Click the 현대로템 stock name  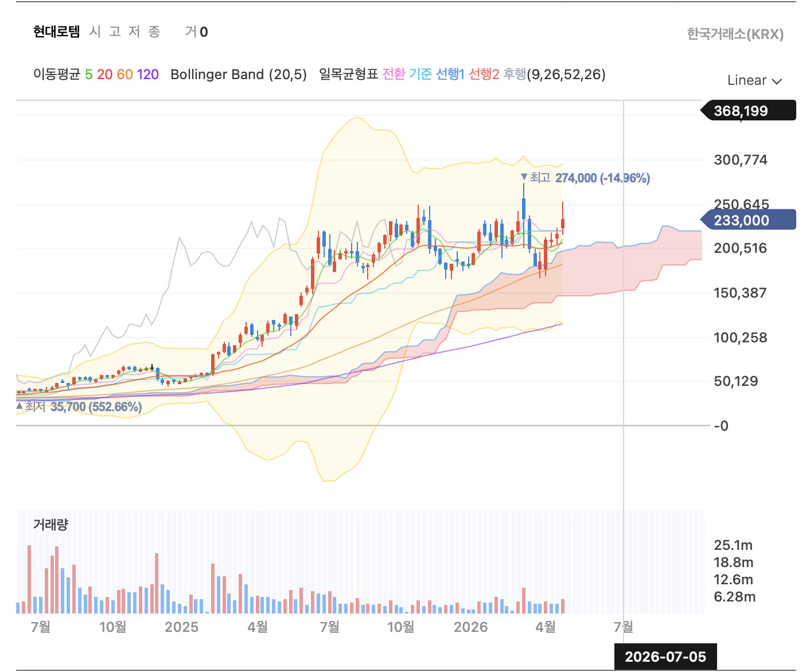pos(56,32)
